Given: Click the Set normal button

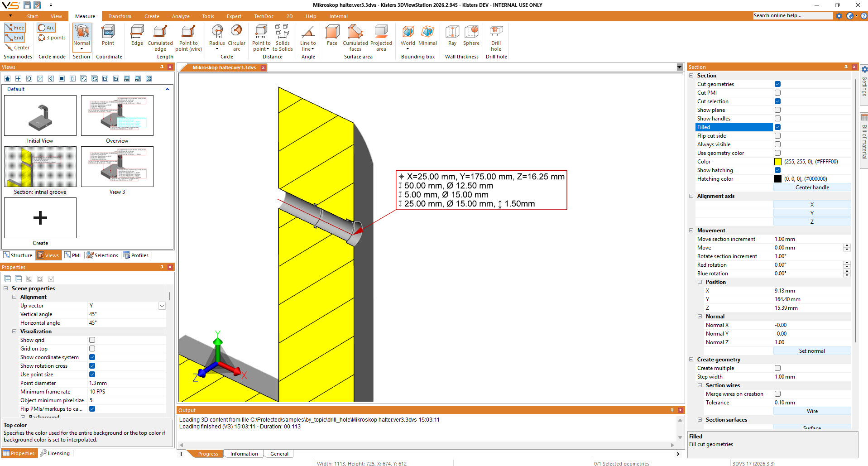Looking at the screenshot, I should coord(812,351).
